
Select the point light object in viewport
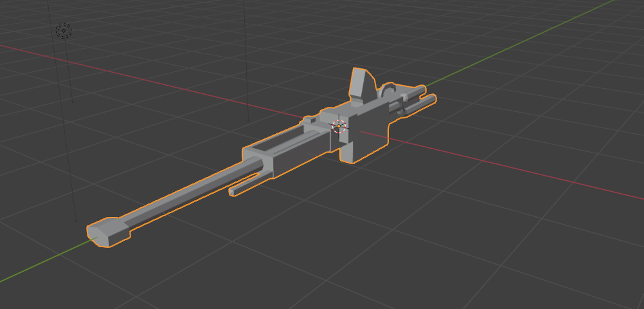pyautogui.click(x=64, y=30)
